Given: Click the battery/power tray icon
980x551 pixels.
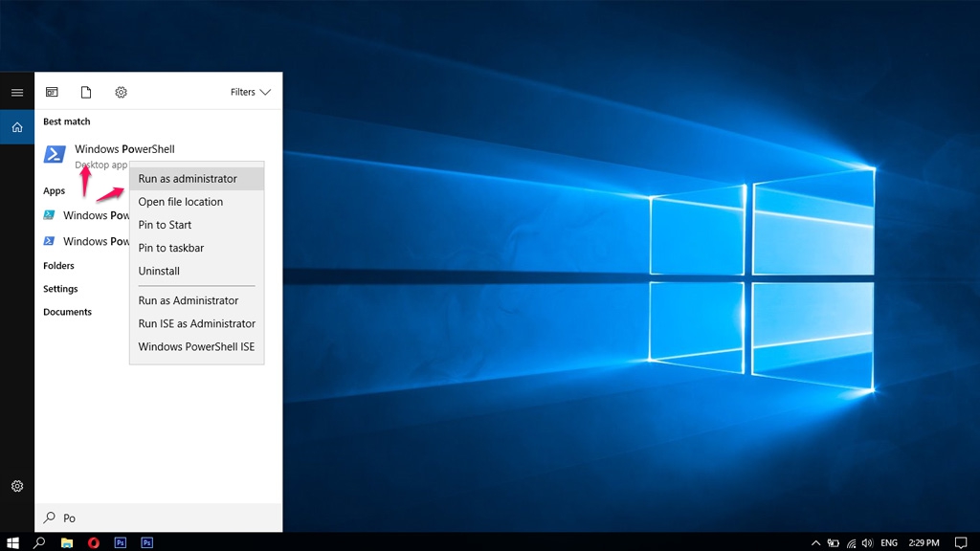Looking at the screenshot, I should (834, 543).
